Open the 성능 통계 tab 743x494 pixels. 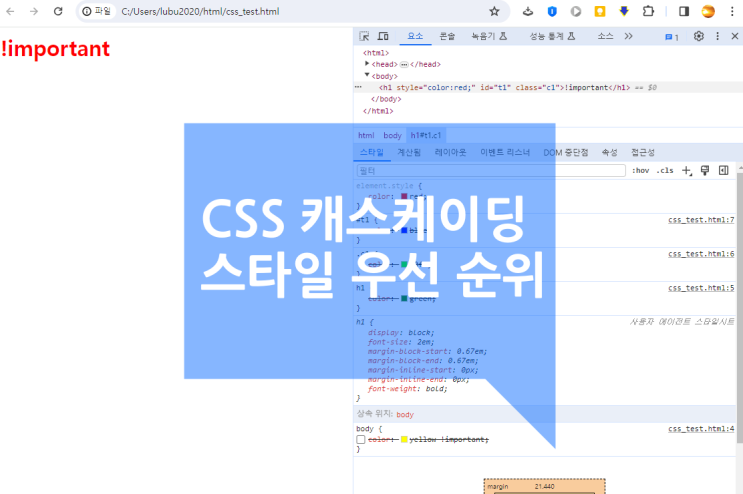552,36
